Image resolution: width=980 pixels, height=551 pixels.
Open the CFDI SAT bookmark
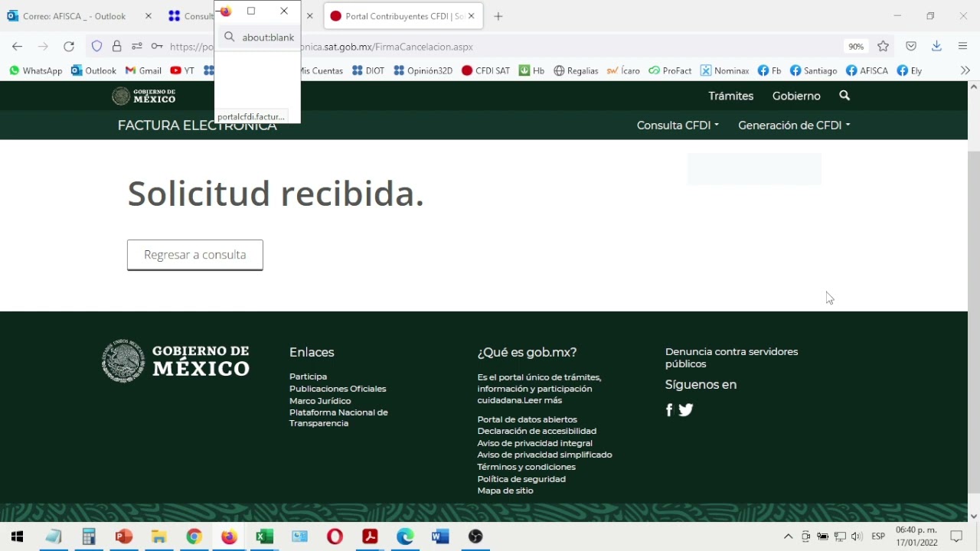(x=486, y=70)
